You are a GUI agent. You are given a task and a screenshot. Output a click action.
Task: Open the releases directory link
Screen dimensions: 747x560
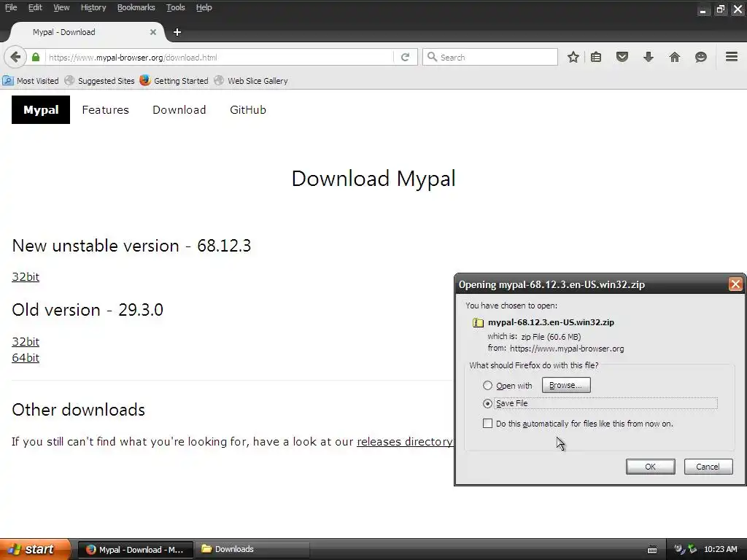click(405, 441)
